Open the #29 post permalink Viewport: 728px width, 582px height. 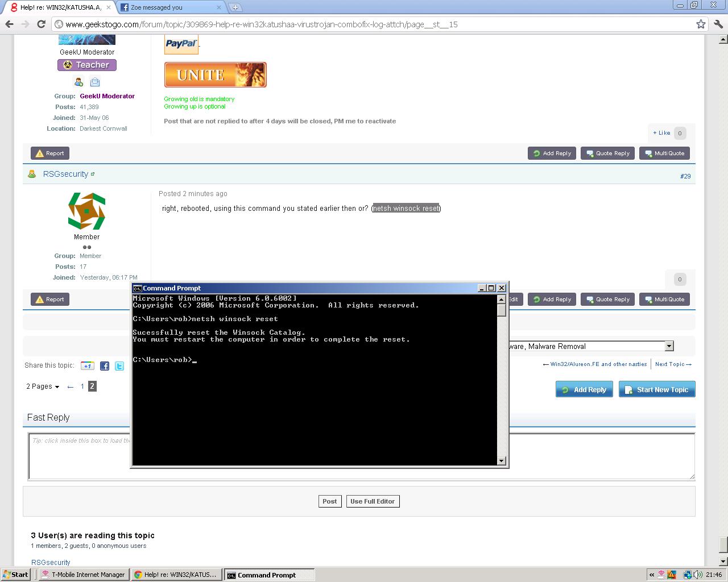pos(685,176)
